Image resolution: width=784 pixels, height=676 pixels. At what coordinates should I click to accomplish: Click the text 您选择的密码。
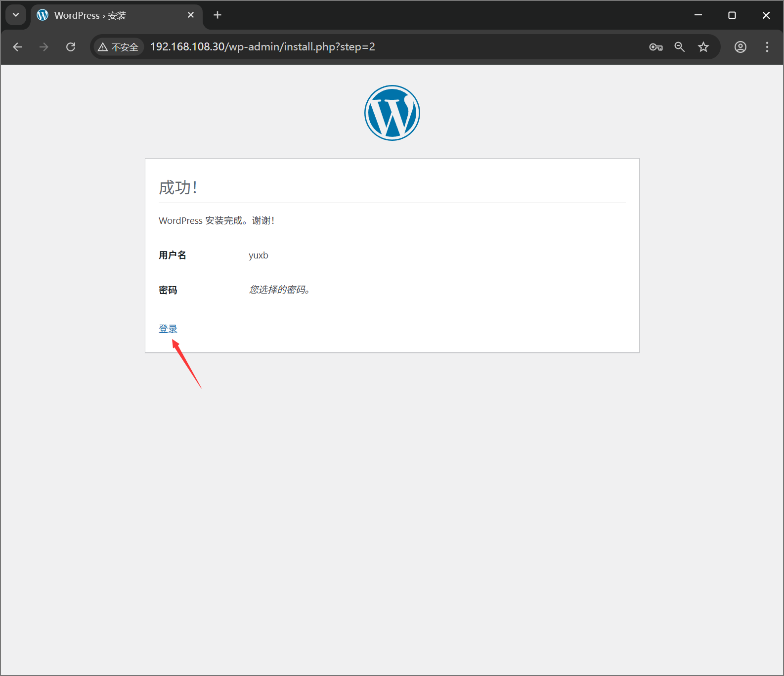click(x=280, y=290)
